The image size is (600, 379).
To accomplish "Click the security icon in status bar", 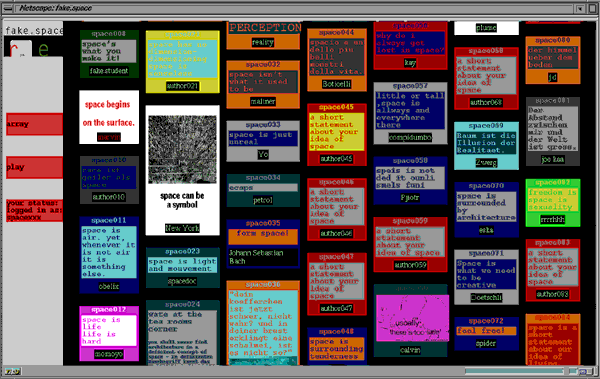I will (13, 371).
